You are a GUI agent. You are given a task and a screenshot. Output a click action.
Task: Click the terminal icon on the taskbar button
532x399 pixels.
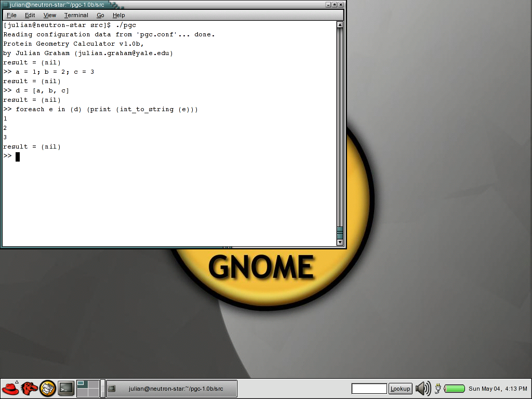[112, 389]
